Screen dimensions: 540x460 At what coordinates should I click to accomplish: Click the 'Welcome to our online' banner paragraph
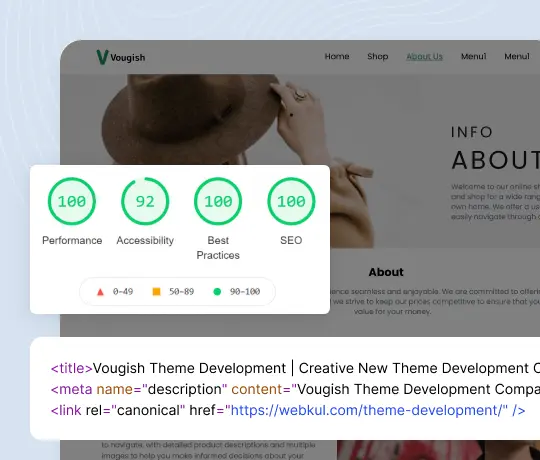(495, 201)
